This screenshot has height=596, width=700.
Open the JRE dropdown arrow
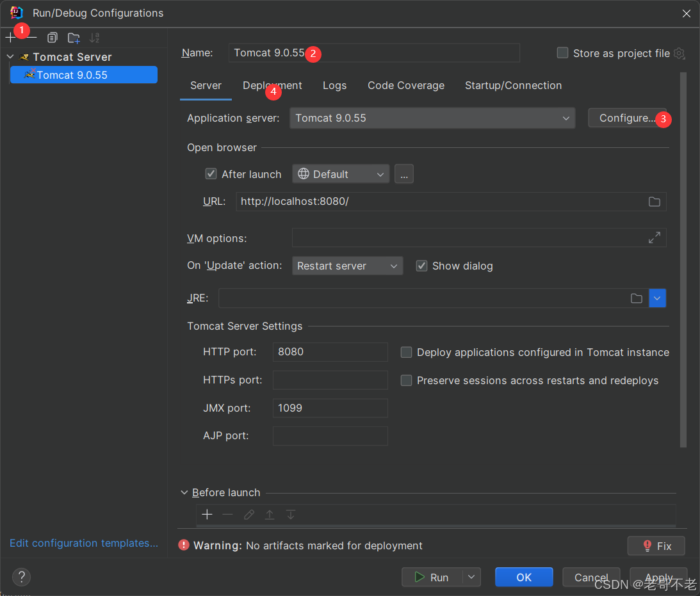pyautogui.click(x=657, y=298)
